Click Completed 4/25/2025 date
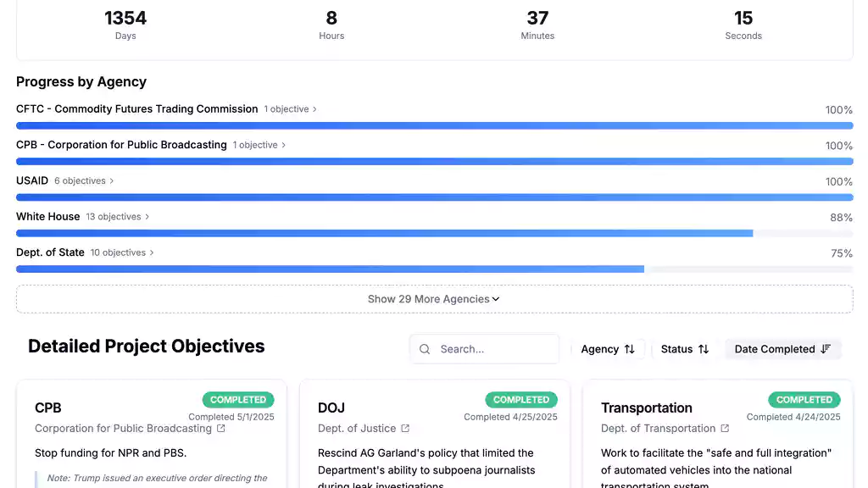The height and width of the screenshot is (488, 868). pyautogui.click(x=510, y=417)
